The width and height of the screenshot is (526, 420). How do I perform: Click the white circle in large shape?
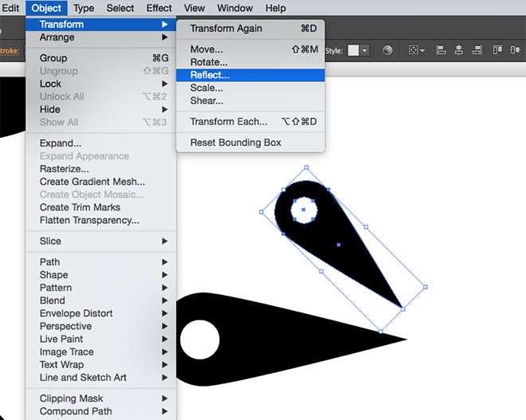pyautogui.click(x=200, y=340)
